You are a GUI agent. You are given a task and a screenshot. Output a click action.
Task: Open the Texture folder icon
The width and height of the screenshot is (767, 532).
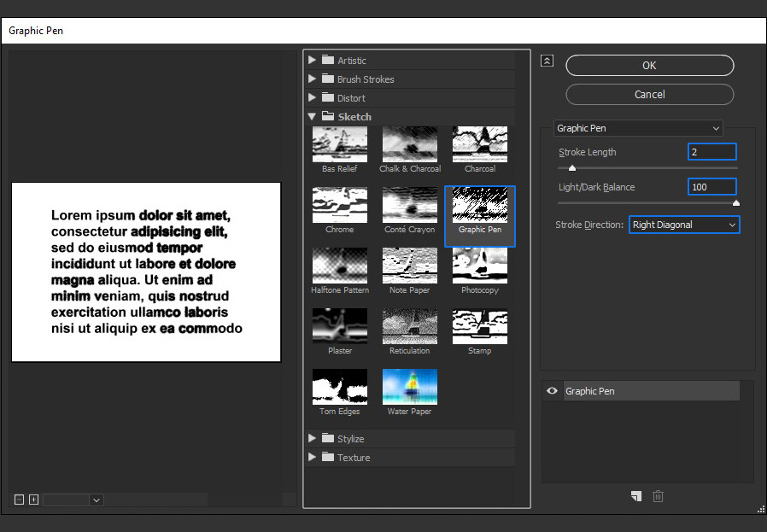point(328,457)
